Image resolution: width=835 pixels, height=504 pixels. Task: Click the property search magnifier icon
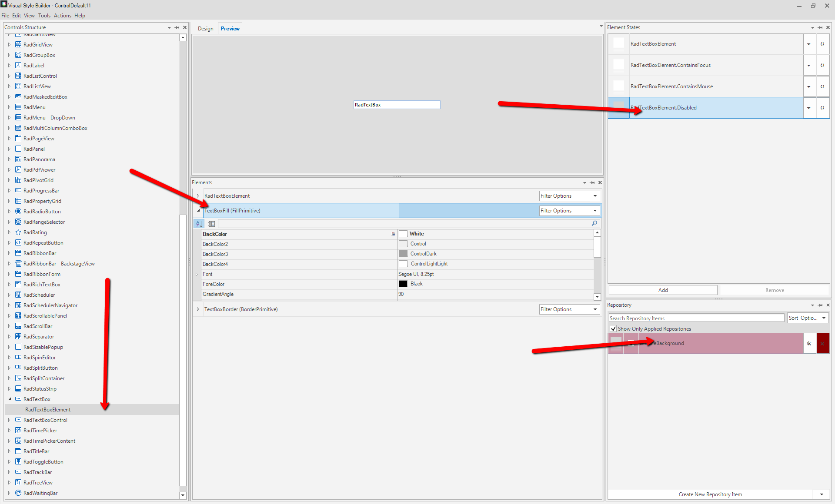595,223
